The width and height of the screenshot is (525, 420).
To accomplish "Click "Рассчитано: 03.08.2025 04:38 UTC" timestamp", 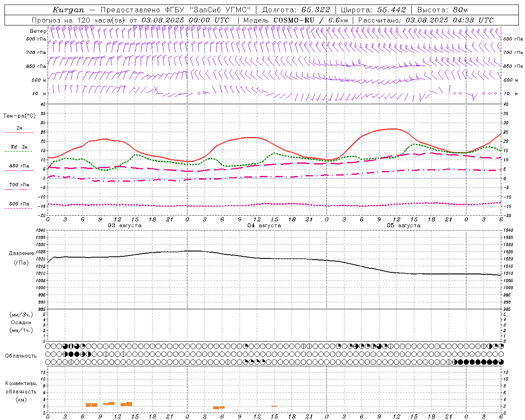I will [426, 20].
